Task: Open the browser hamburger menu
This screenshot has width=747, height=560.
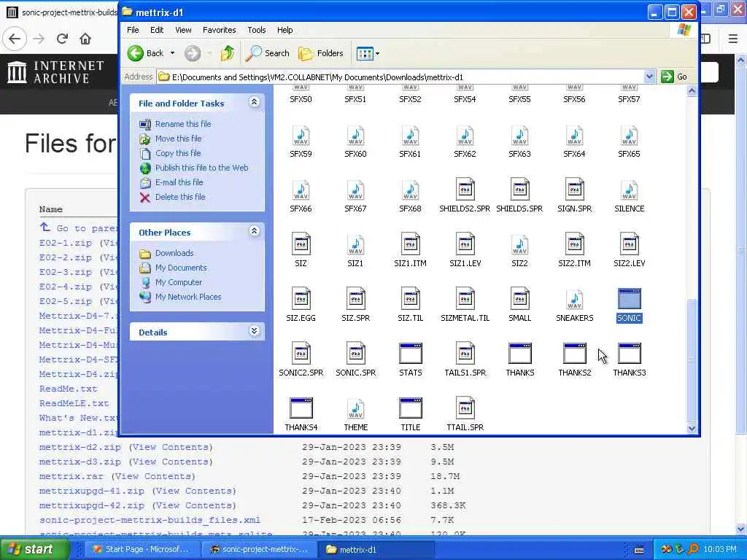Action: [x=732, y=39]
